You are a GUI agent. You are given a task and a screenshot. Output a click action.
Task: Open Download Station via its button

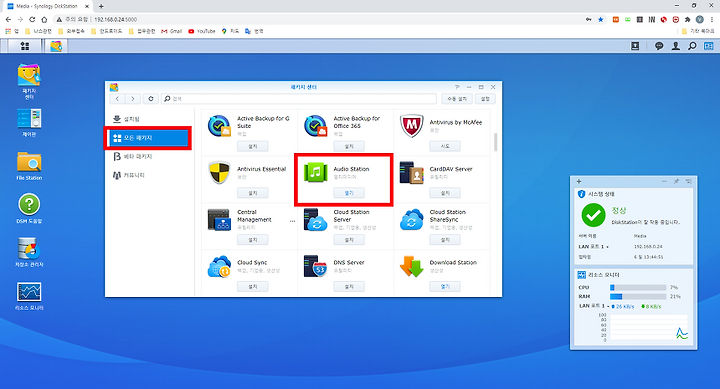tap(445, 287)
